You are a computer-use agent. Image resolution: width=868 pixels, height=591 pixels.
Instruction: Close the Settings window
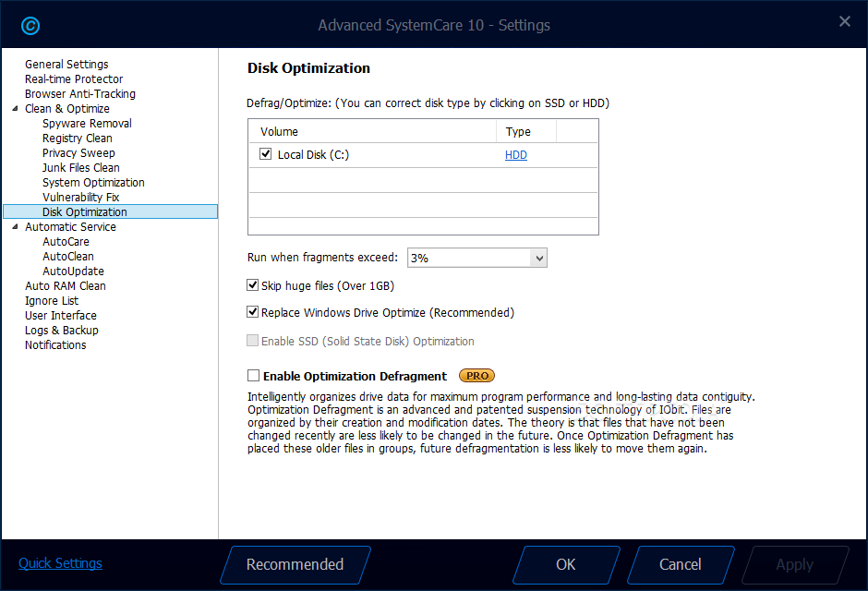click(845, 21)
